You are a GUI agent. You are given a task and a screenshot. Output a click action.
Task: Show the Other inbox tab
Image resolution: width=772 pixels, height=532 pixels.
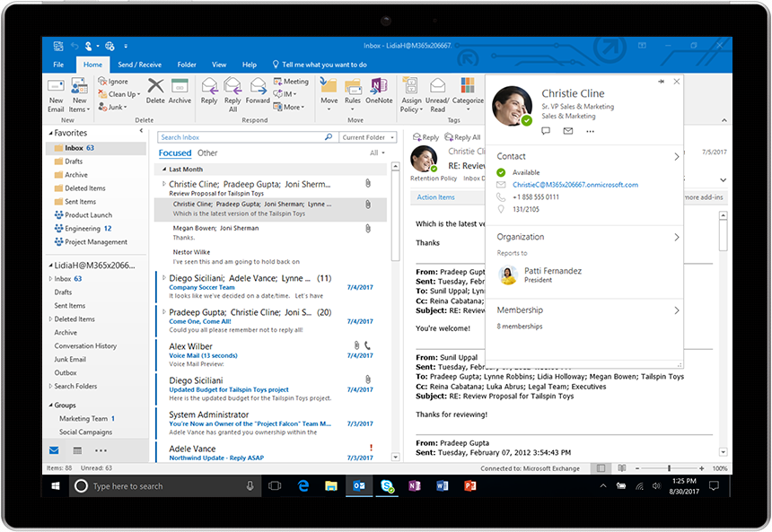207,153
